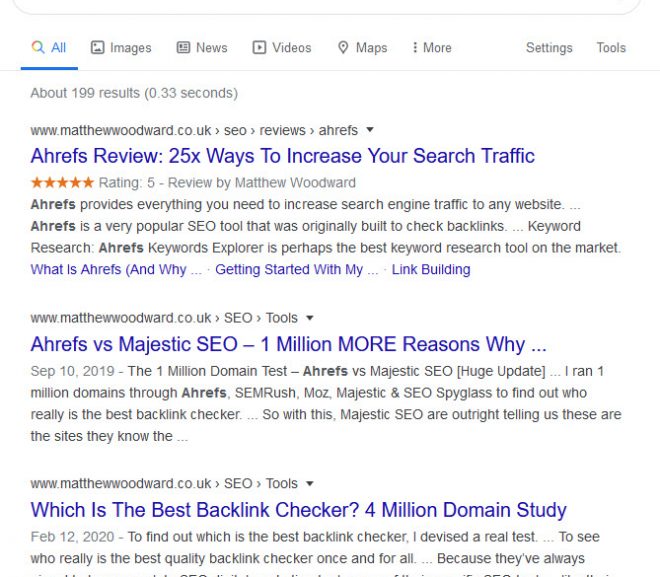
Task: Select the All search tab
Action: (49, 48)
